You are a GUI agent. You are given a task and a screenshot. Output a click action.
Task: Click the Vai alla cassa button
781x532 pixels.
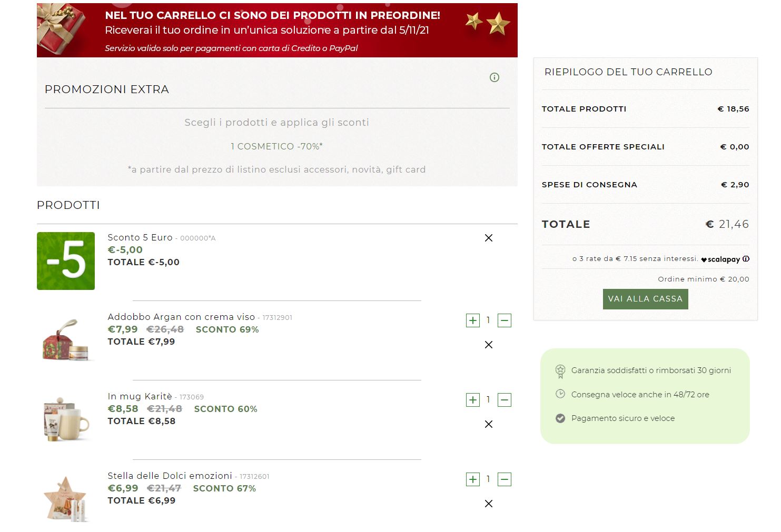coord(645,299)
